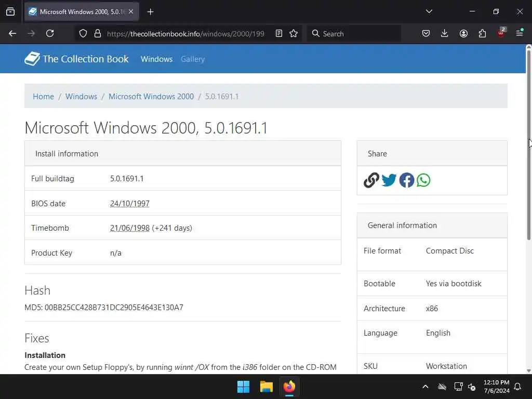Screen dimensions: 532x399
Task: Open Firefox recent tabs view icon
Action: coord(10,12)
